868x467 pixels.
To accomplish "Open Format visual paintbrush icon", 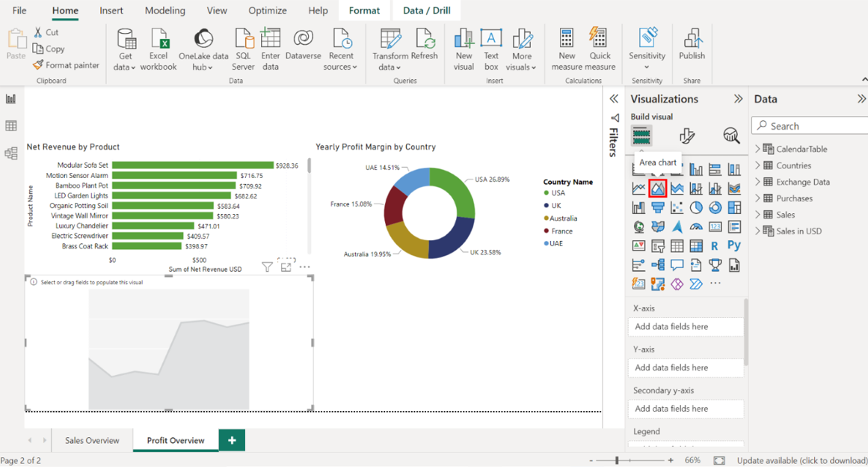I will 686,135.
